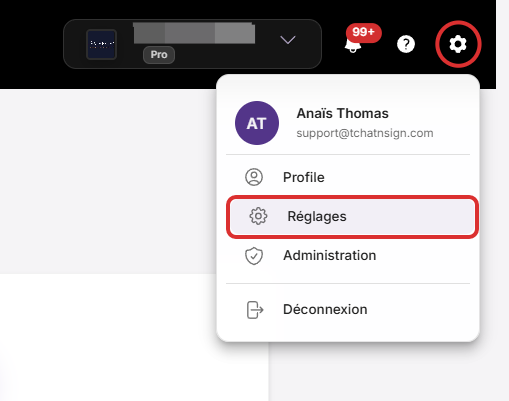The height and width of the screenshot is (401, 509).
Task: Click the Profile person icon
Action: click(254, 177)
